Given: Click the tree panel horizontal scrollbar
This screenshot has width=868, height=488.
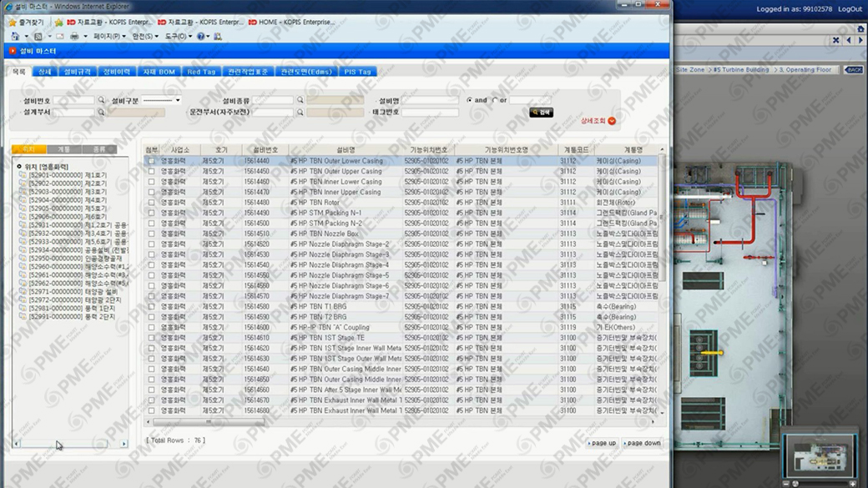Looking at the screenshot, I should (70, 443).
